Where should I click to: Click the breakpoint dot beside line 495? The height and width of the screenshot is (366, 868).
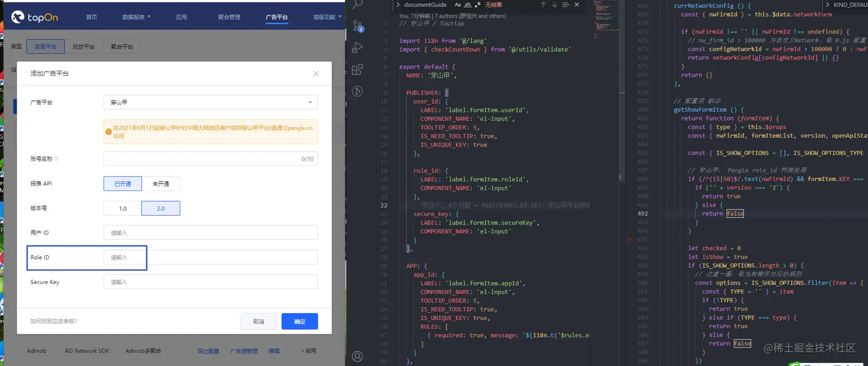[x=630, y=239]
